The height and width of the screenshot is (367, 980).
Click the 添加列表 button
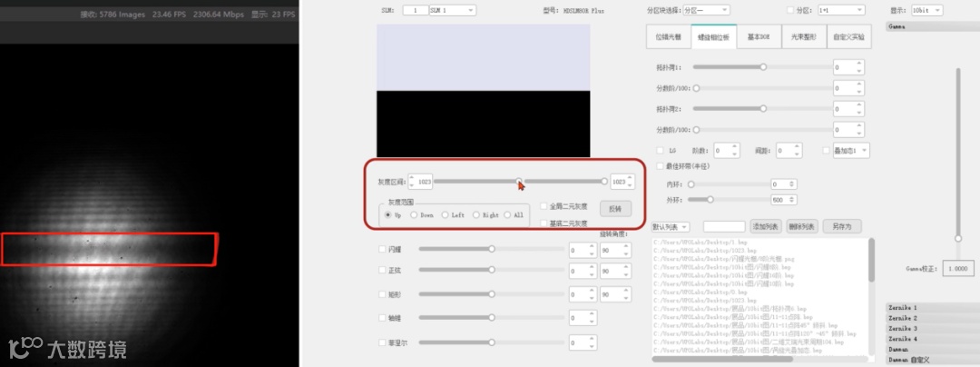coord(765,226)
